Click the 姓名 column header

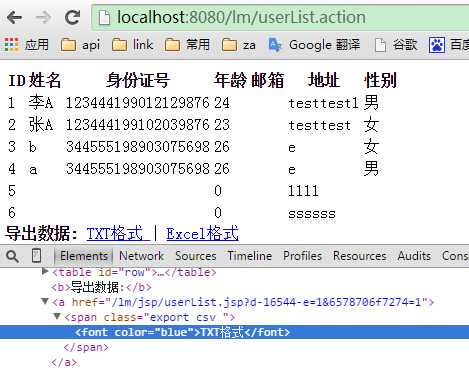pos(45,80)
